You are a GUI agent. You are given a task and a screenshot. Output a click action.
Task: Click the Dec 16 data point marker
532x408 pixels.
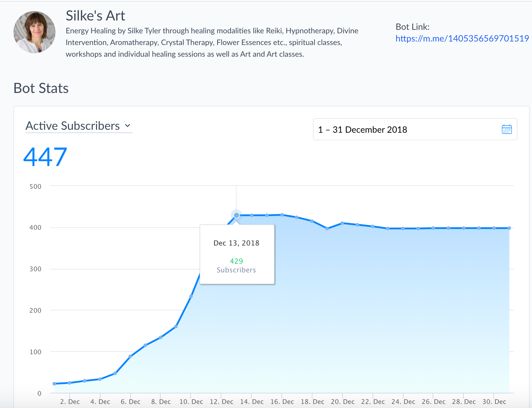(282, 215)
